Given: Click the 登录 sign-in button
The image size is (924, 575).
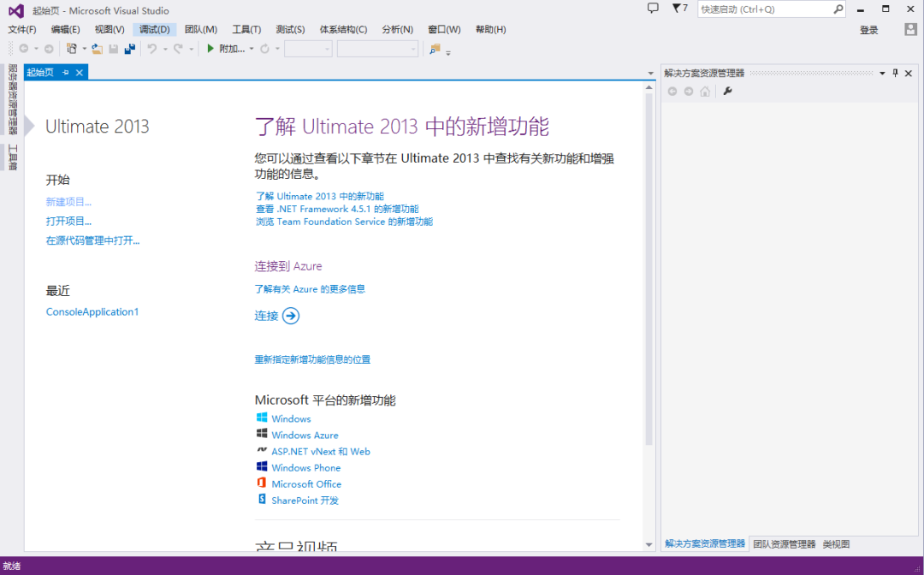Looking at the screenshot, I should coord(868,30).
